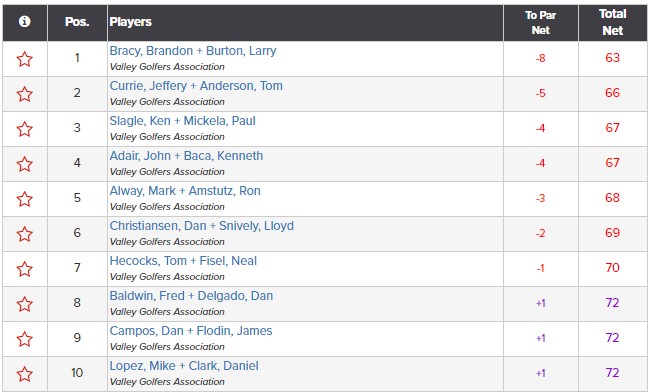The height and width of the screenshot is (392, 649).
Task: Mark Slagle, Ken + Mickela, Paul as favorite
Action: pos(24,129)
